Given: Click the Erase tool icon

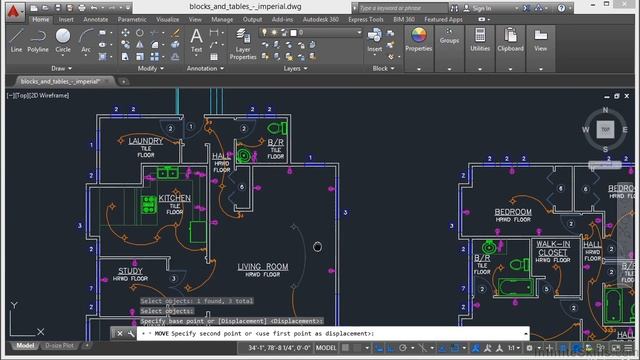Looking at the screenshot, I should [176, 32].
